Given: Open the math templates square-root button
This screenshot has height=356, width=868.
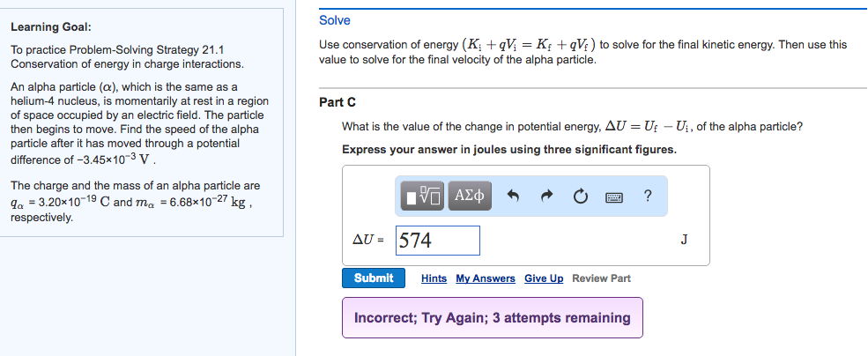Looking at the screenshot, I should 424,196.
